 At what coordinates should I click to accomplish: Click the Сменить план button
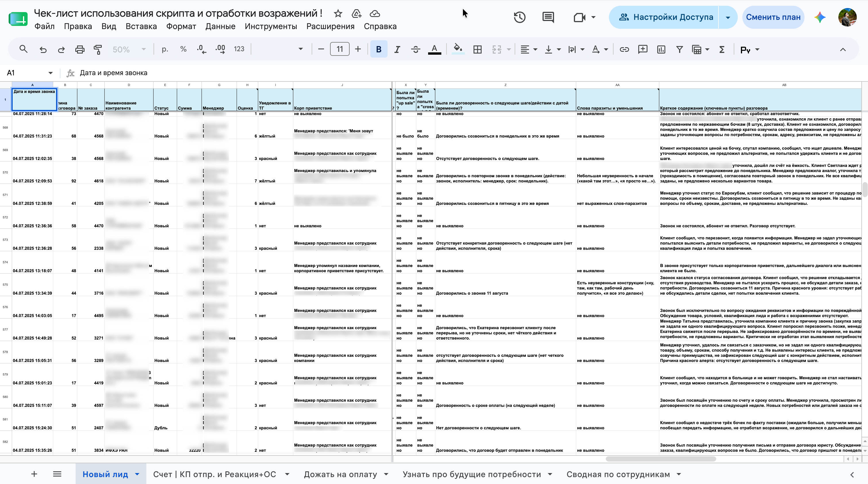tap(773, 17)
